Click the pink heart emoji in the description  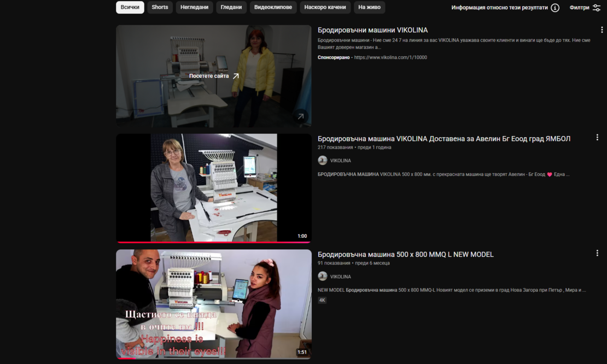550,174
